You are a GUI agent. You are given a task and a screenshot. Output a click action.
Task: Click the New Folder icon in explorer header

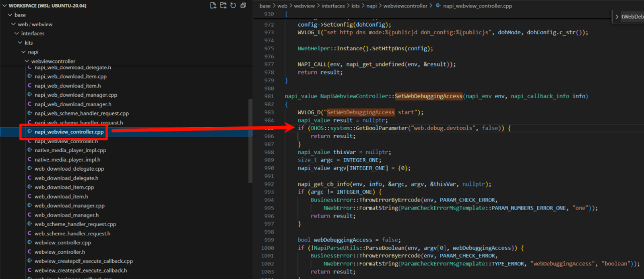click(223, 6)
